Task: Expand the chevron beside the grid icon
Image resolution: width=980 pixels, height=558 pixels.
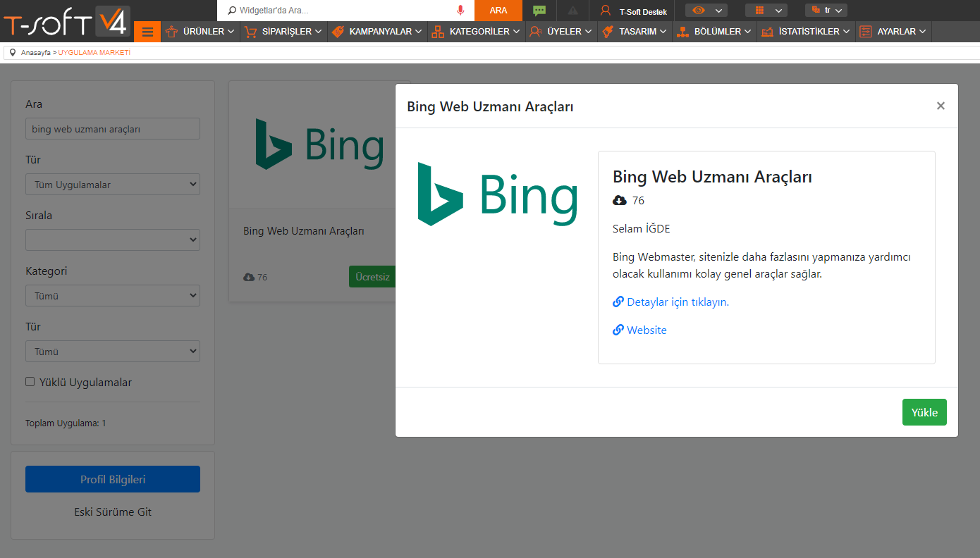Action: [x=779, y=11]
